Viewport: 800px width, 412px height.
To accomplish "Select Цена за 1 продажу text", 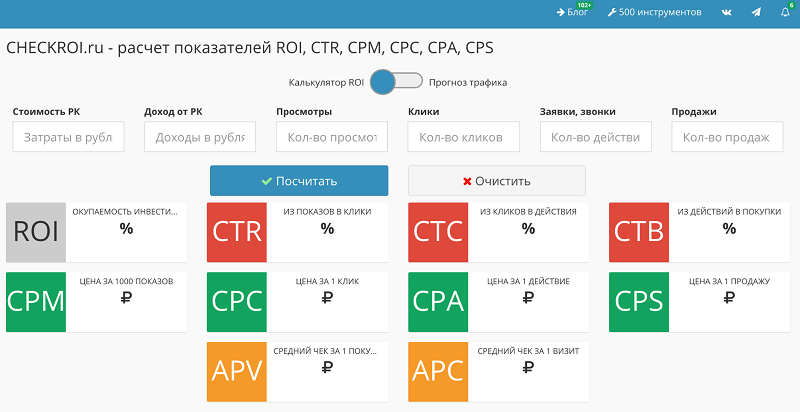I will tap(729, 281).
